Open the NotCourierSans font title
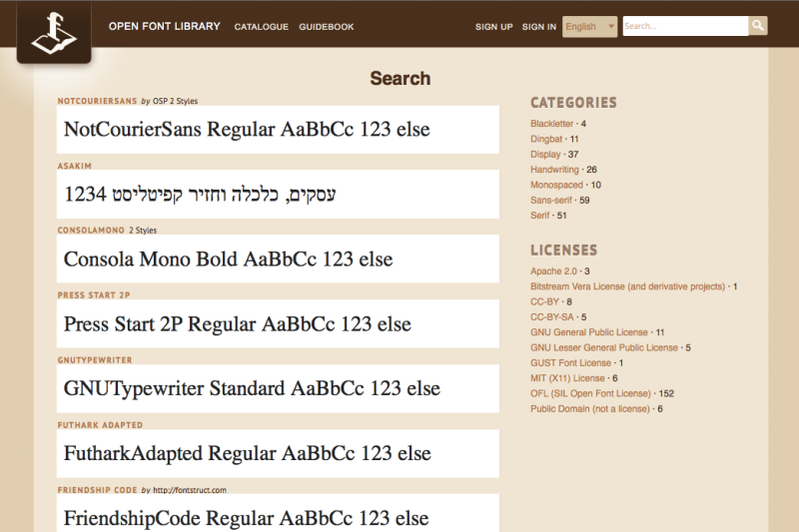Image resolution: width=799 pixels, height=532 pixels. coord(97,101)
